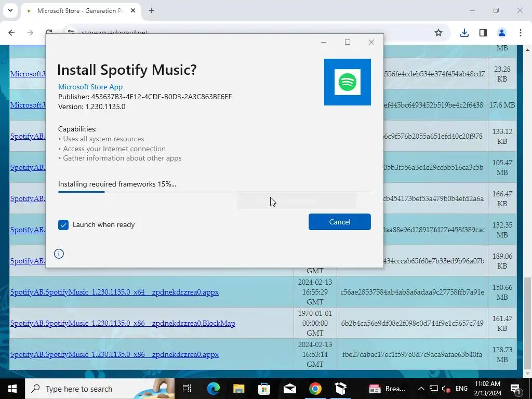Viewport: 532px width, 399px height.
Task: Click the 161.47 KB size cell
Action: pos(502,323)
